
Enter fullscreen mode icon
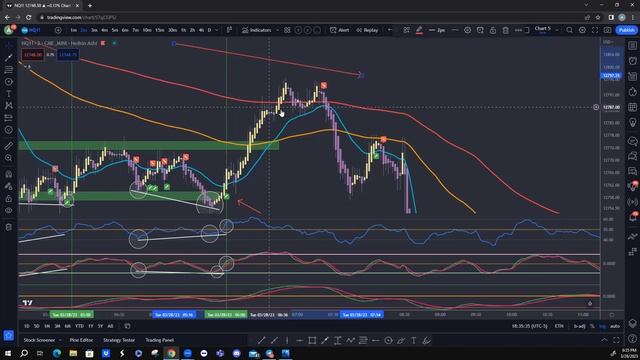(x=595, y=30)
